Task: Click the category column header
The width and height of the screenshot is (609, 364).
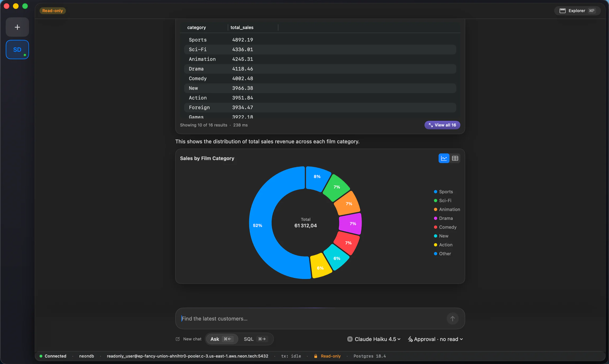Action: tap(196, 27)
